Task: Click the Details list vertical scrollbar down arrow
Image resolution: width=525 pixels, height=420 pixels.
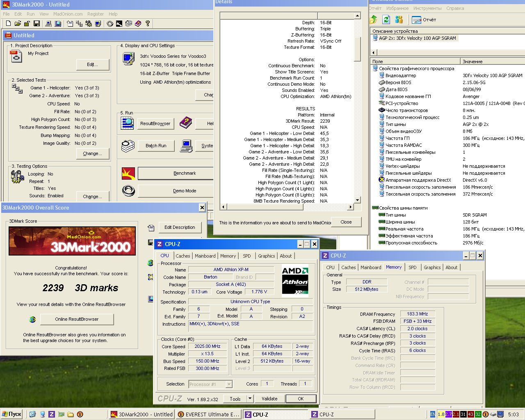Action: 357,200
